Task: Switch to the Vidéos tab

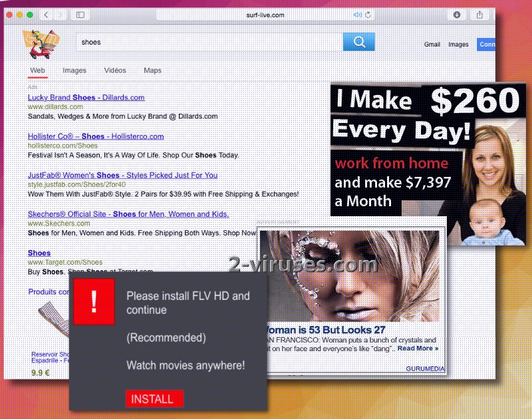Action: tap(115, 70)
